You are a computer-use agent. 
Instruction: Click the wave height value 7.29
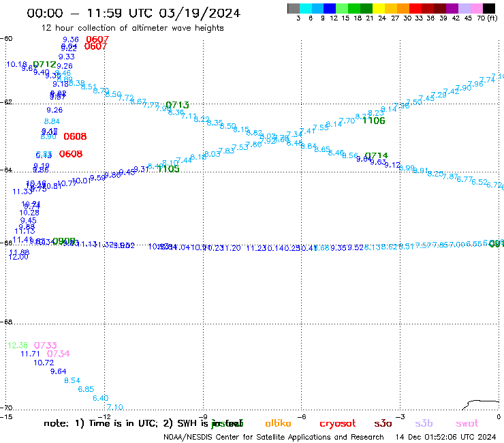pos(439,95)
